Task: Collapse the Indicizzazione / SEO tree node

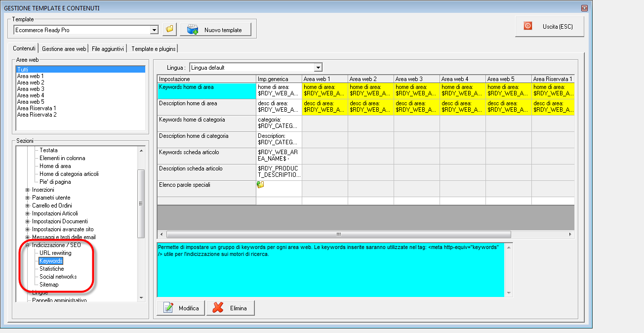Action: (x=28, y=245)
